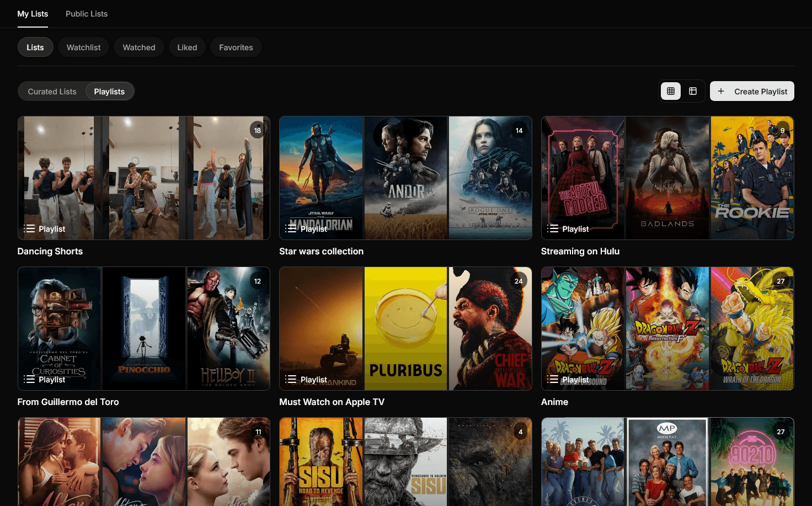The height and width of the screenshot is (506, 812).
Task: Show the Watchlist section
Action: coord(84,47)
